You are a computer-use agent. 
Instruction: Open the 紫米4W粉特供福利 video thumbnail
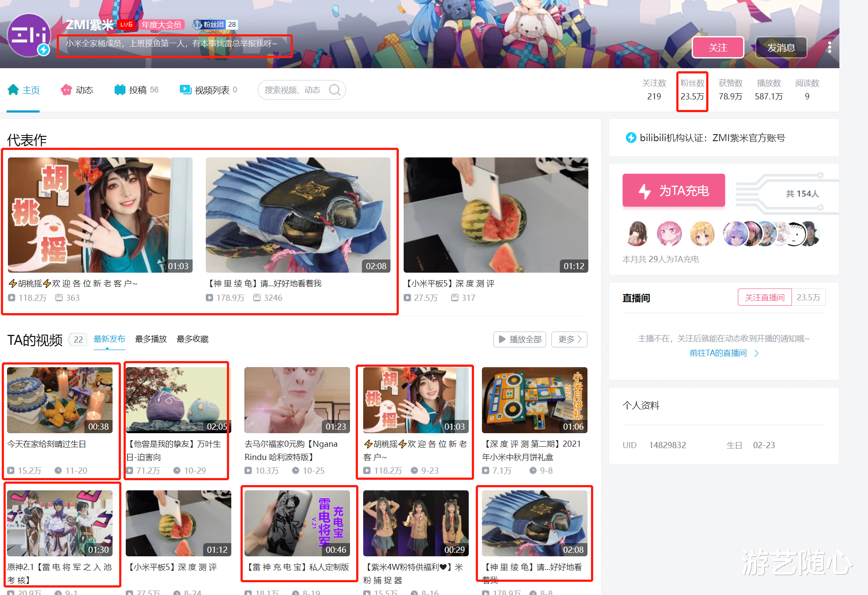(416, 523)
